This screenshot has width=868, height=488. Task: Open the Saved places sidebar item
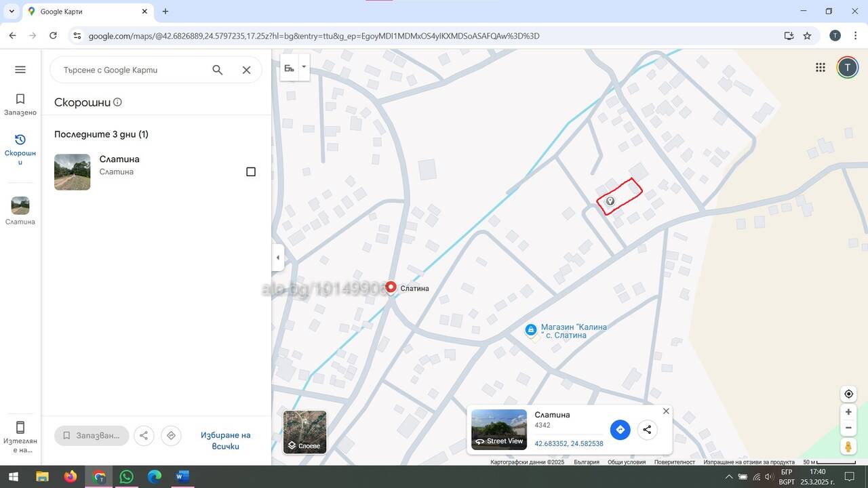point(20,104)
